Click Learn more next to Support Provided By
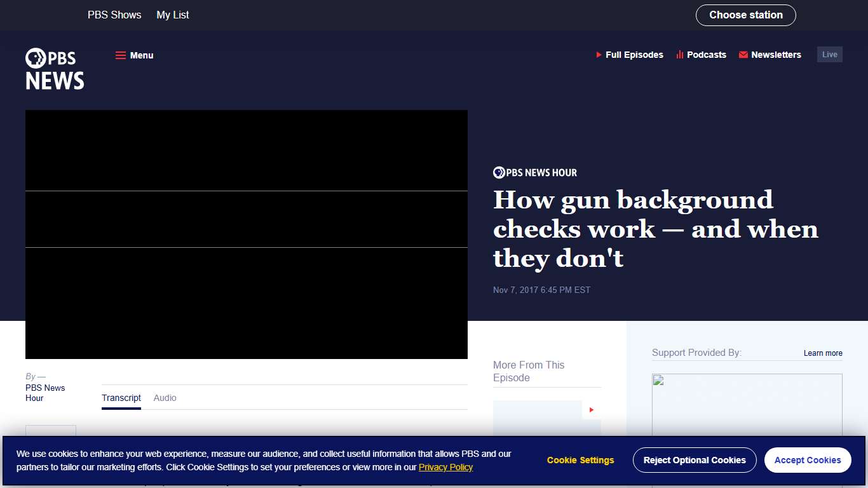The image size is (868, 488). point(823,353)
